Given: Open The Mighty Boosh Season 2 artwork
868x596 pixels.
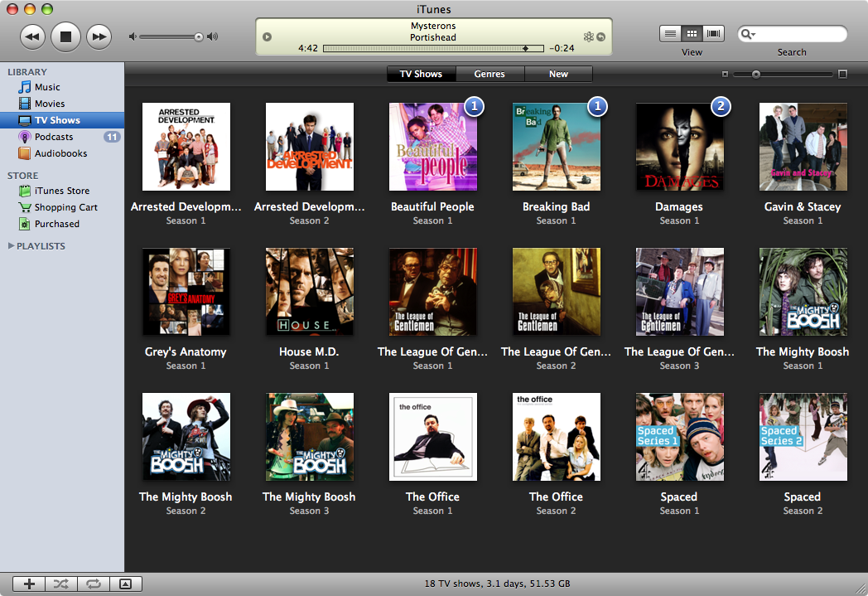Looking at the screenshot, I should 186,437.
